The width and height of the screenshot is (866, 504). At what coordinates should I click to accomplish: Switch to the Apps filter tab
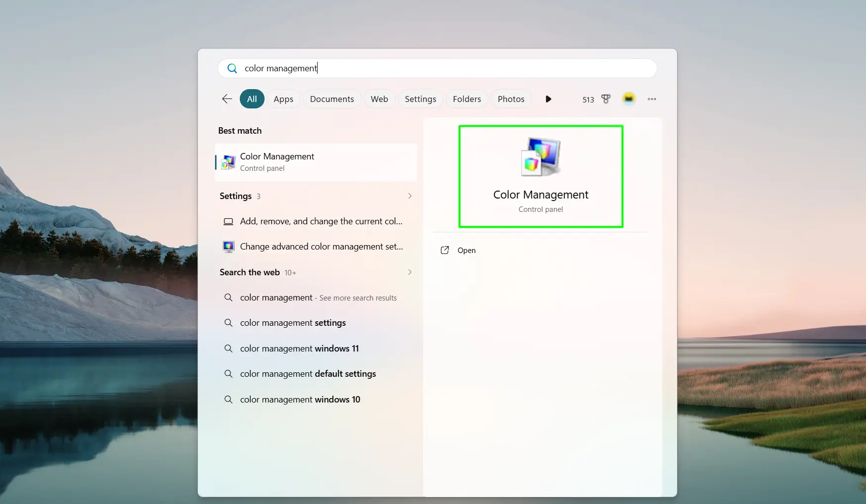pyautogui.click(x=283, y=99)
